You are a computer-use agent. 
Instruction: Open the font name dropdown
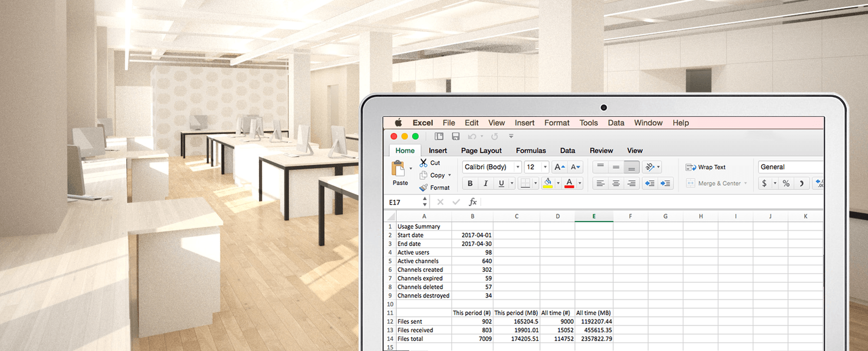(x=518, y=167)
